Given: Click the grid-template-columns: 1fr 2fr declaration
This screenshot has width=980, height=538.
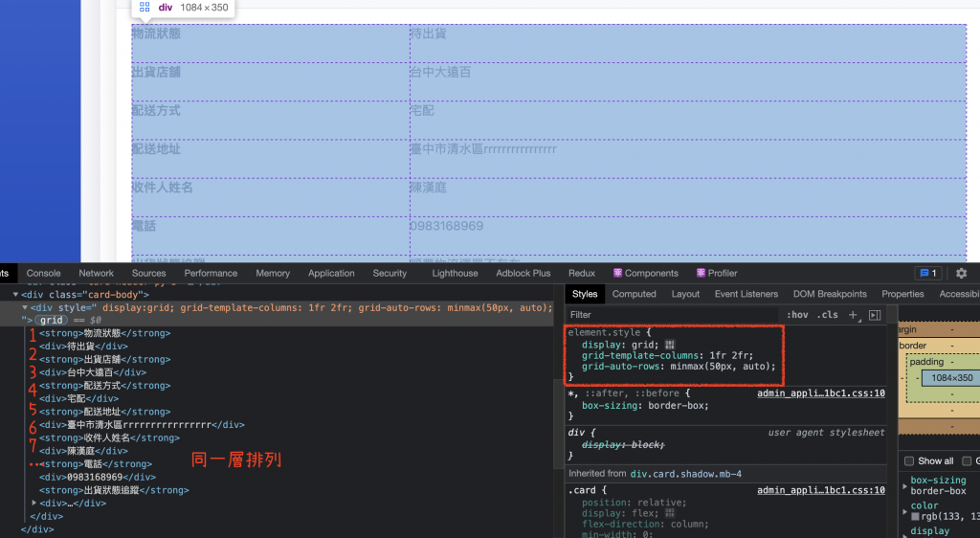Looking at the screenshot, I should point(667,355).
